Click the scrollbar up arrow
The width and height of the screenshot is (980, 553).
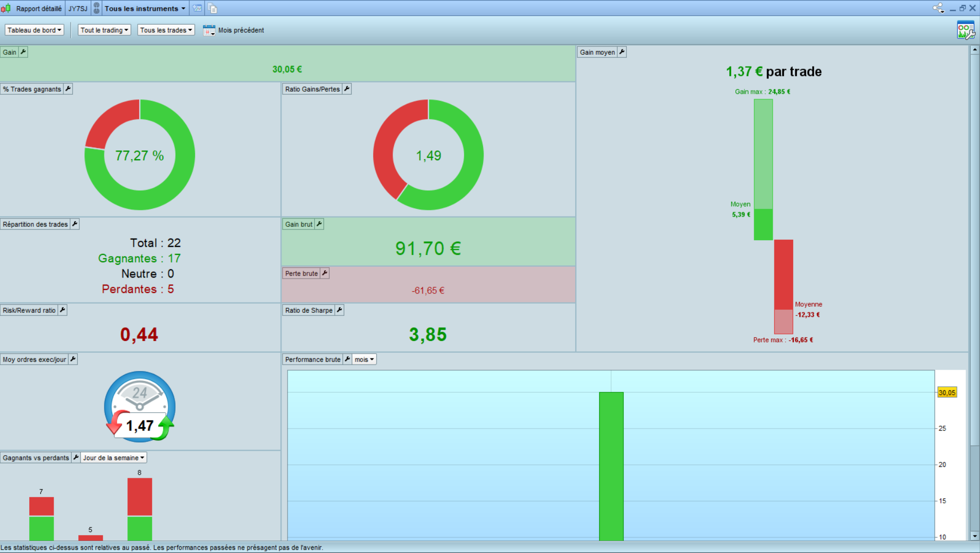974,50
